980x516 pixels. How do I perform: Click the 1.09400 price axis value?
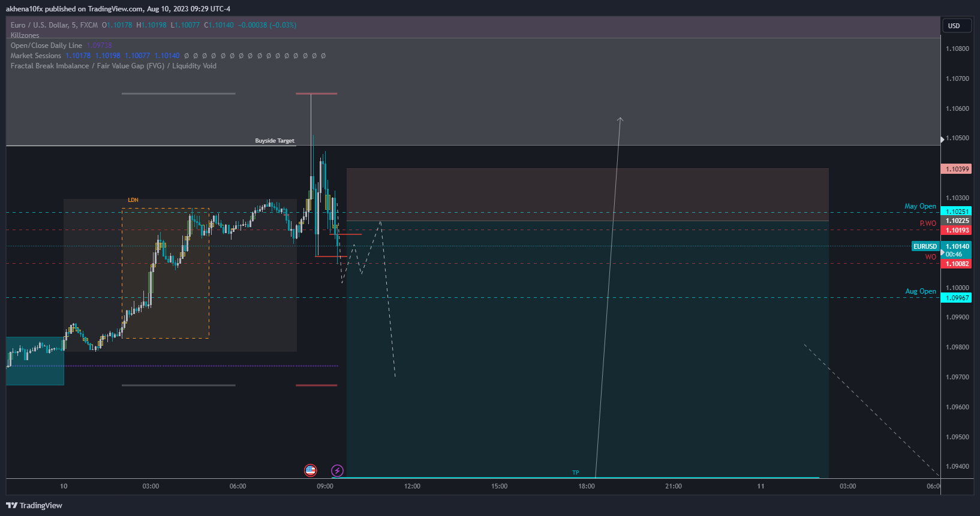point(957,466)
